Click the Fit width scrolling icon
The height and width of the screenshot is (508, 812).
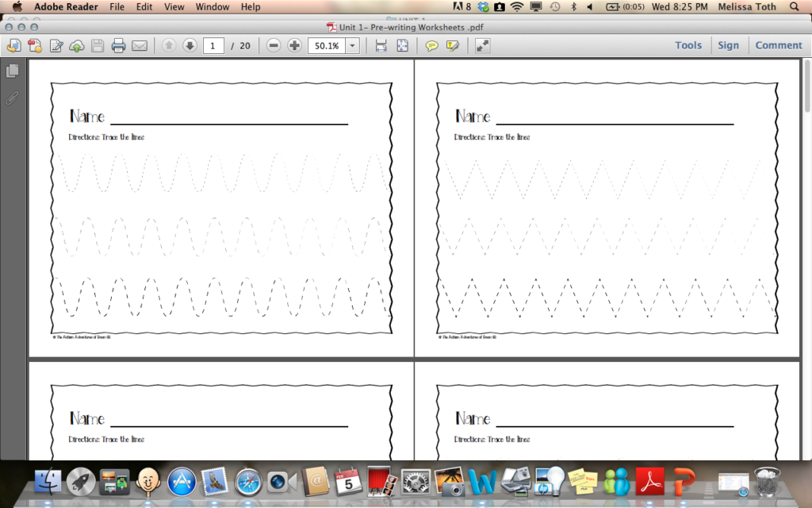(381, 45)
